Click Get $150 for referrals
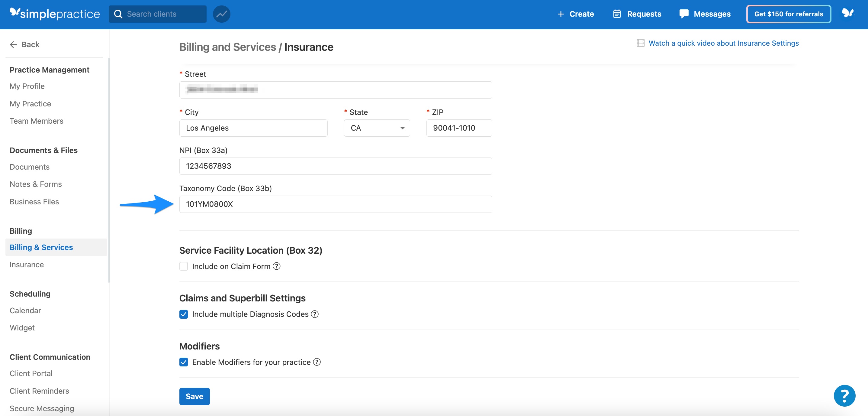The width and height of the screenshot is (868, 416). [789, 14]
